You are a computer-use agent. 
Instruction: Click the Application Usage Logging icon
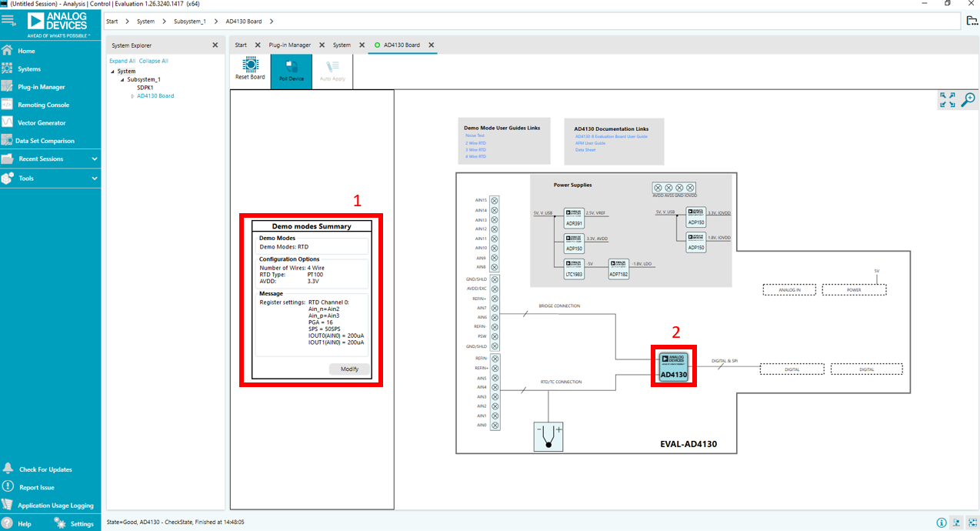tap(8, 505)
